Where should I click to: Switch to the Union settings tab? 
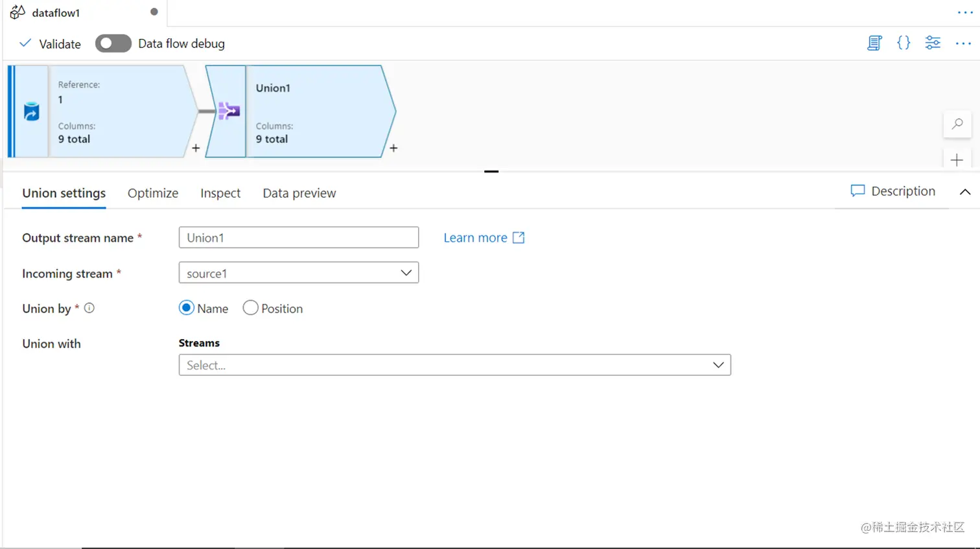coord(64,193)
